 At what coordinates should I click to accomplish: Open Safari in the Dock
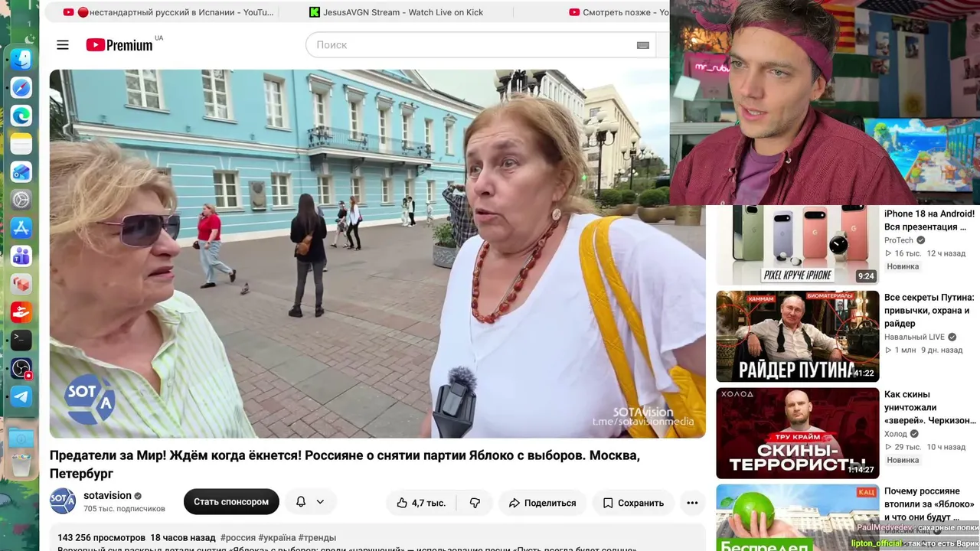tap(21, 87)
